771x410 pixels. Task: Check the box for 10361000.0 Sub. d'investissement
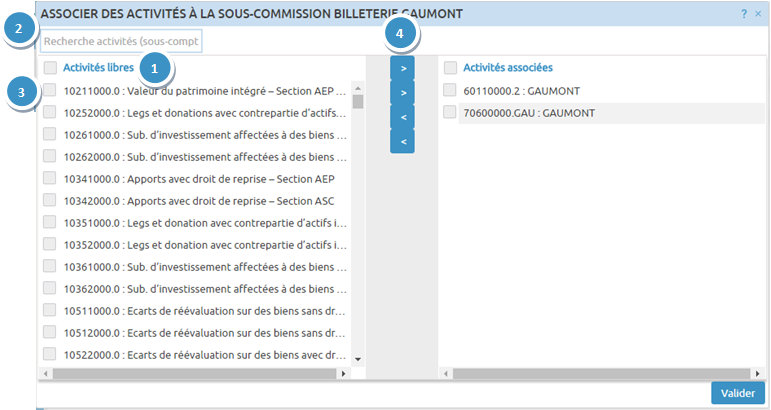pos(49,266)
